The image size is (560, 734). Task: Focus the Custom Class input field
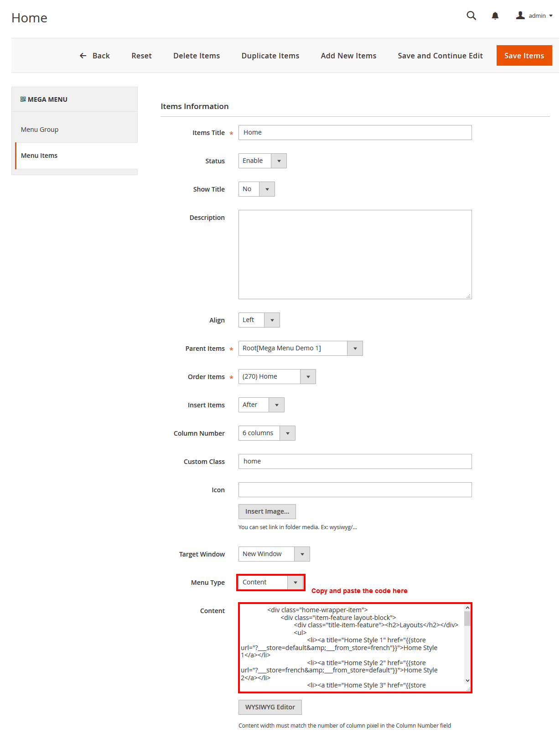[x=355, y=461]
